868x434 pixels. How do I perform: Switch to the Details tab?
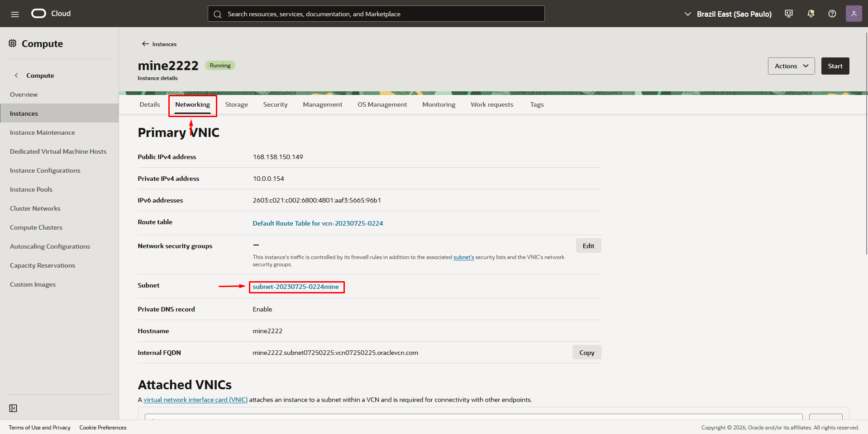(x=150, y=104)
